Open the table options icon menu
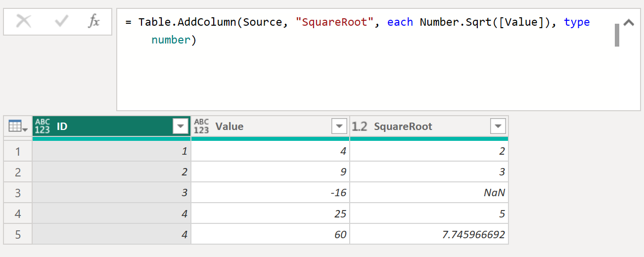 pos(18,127)
